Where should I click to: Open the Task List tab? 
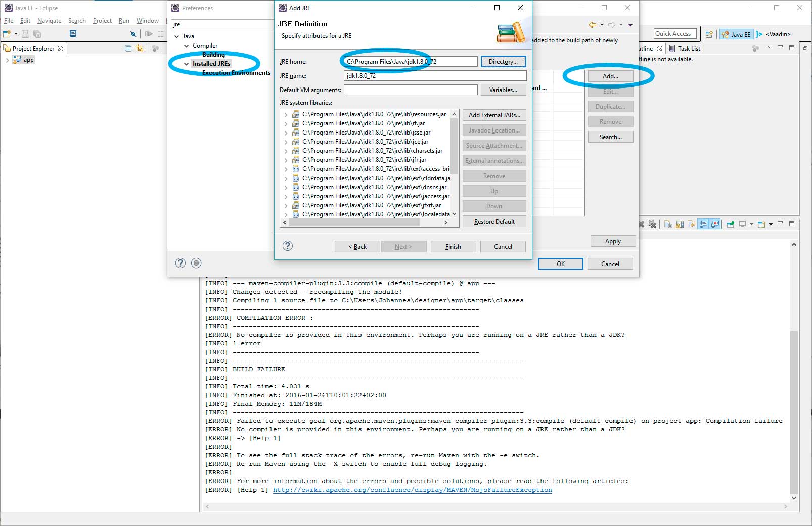pos(685,49)
